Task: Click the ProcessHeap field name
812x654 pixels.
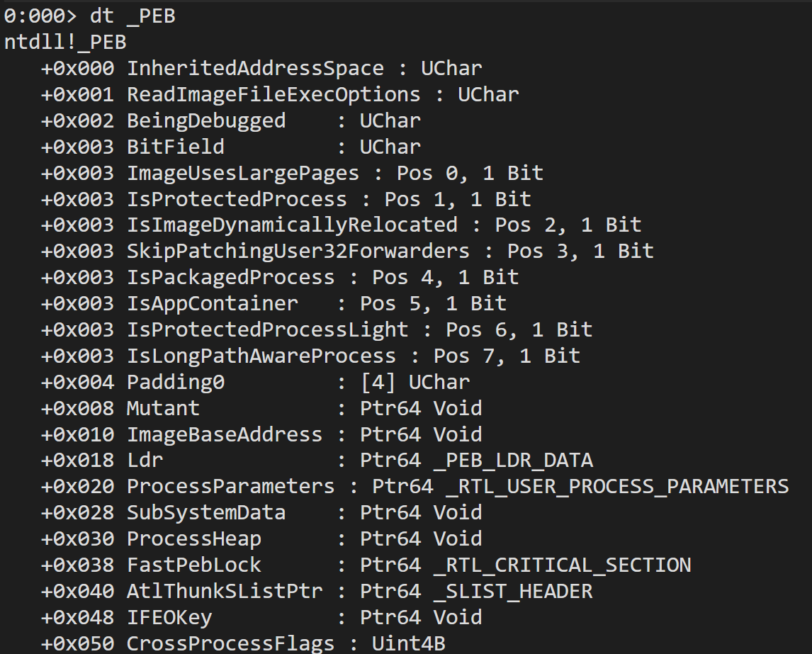Action: pos(194,539)
